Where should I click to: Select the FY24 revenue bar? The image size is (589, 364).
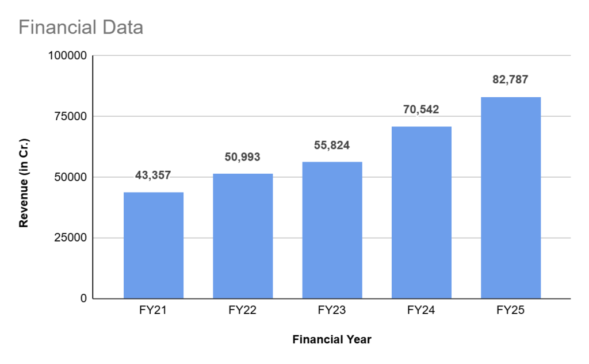click(421, 213)
